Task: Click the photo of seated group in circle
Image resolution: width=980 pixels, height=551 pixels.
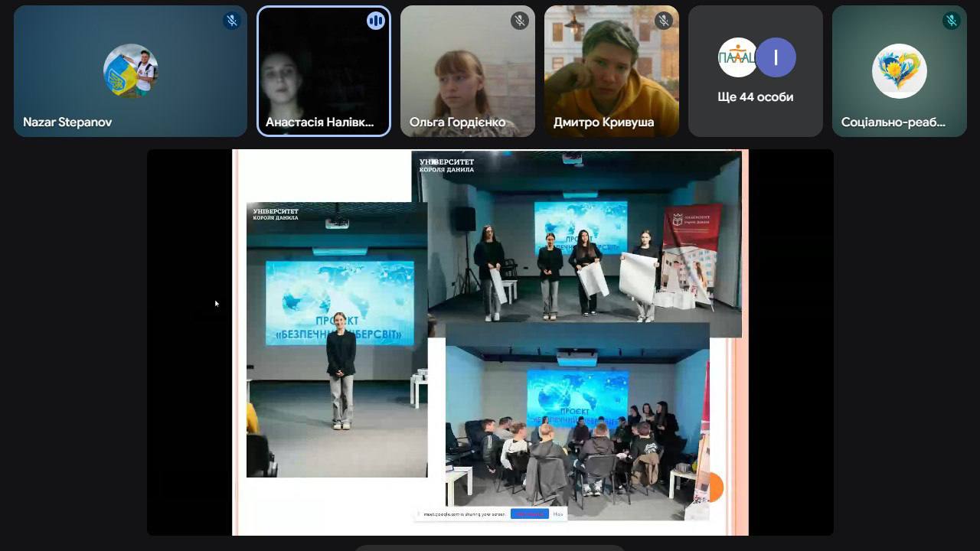Action: (x=577, y=429)
